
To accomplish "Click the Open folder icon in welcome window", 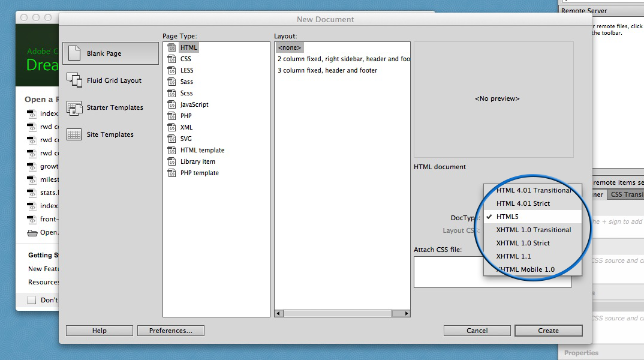I will coord(32,233).
